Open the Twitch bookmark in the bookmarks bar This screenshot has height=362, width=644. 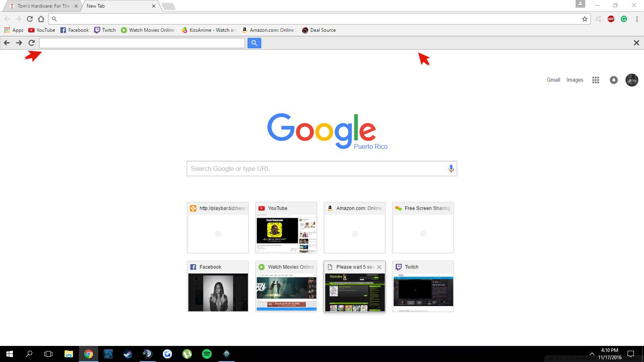(x=105, y=30)
